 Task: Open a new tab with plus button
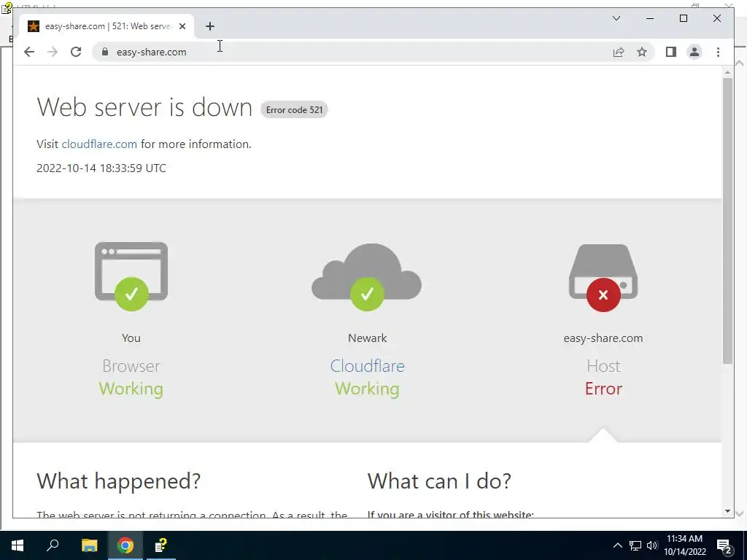[x=210, y=26]
